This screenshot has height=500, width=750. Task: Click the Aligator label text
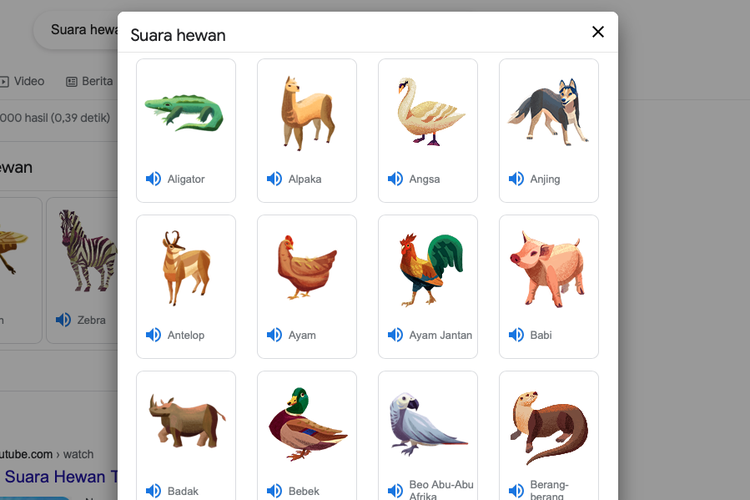point(186,179)
